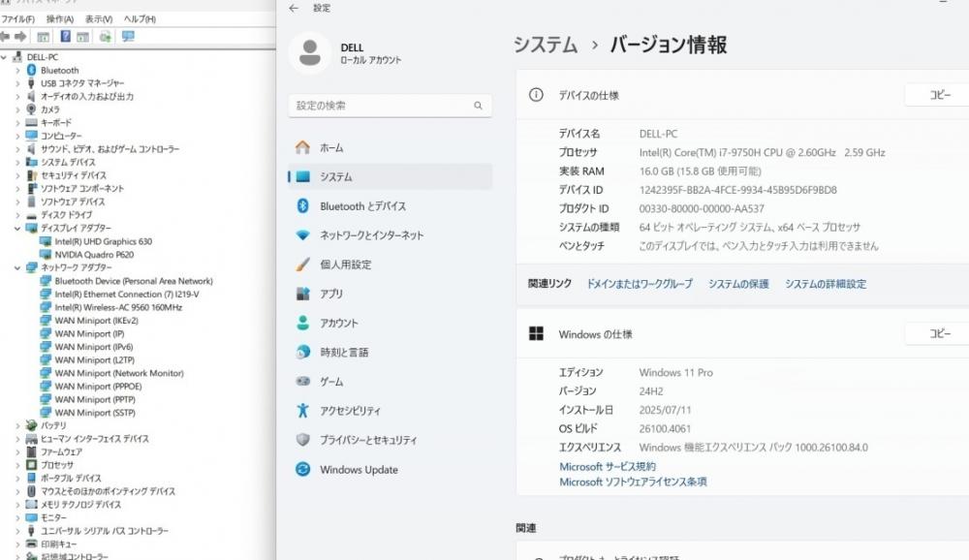Viewport: 969px width, 560px height.
Task: Select ソフトウェア コンポーネント tree item
Action: click(x=82, y=189)
